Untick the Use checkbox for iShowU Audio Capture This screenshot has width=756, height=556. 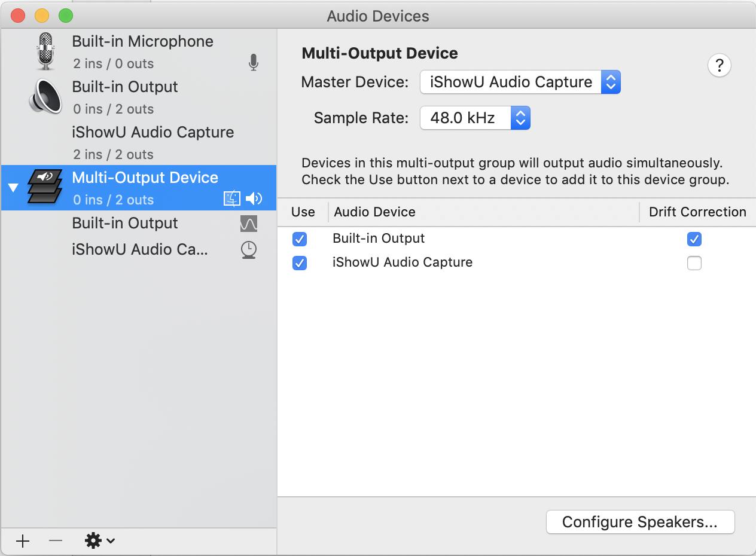point(300,263)
